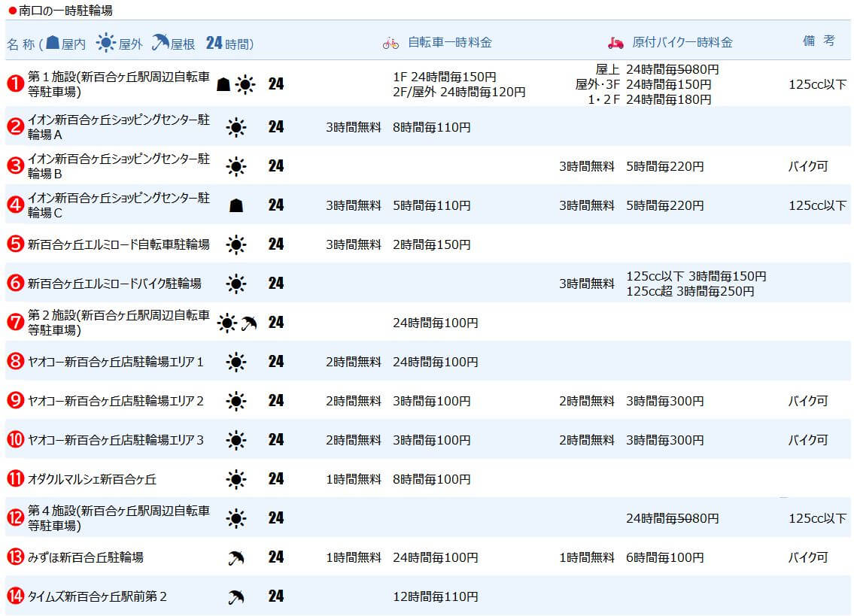
Task: Click the red scooter icon in header
Action: (615, 43)
